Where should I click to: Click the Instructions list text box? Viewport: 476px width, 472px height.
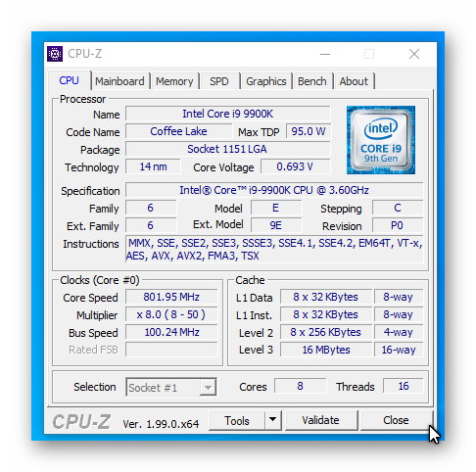pos(274,249)
